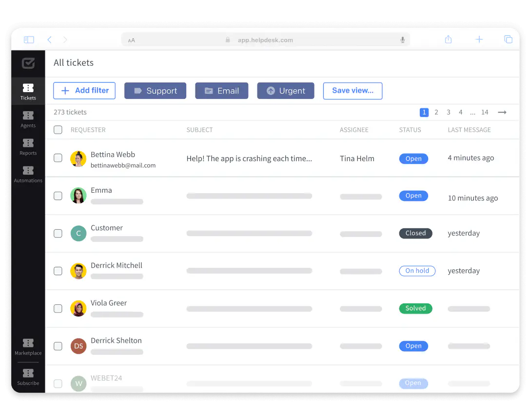
Task: Click the On hold status badge
Action: [x=417, y=271]
